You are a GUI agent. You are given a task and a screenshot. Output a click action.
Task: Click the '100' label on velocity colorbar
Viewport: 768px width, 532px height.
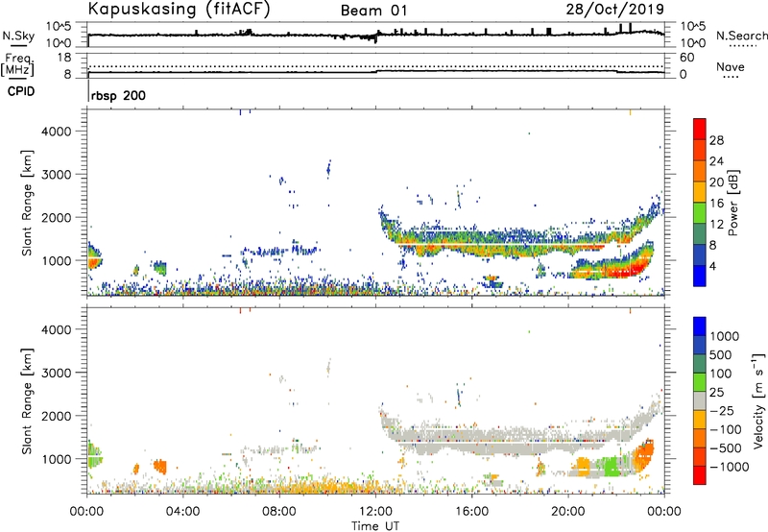point(720,374)
